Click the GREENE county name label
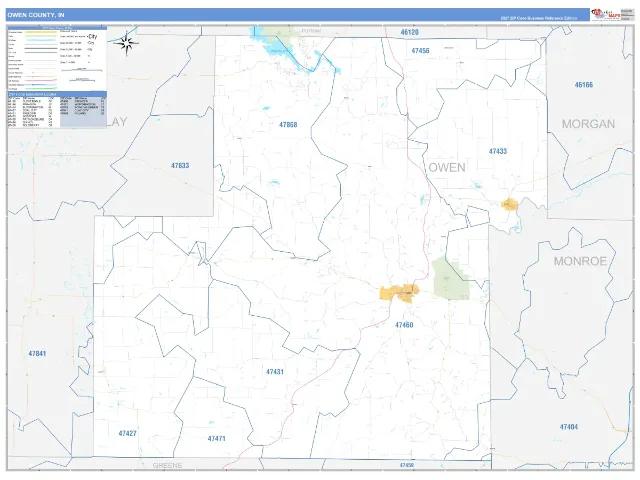The width and height of the screenshot is (640, 480). 167,465
